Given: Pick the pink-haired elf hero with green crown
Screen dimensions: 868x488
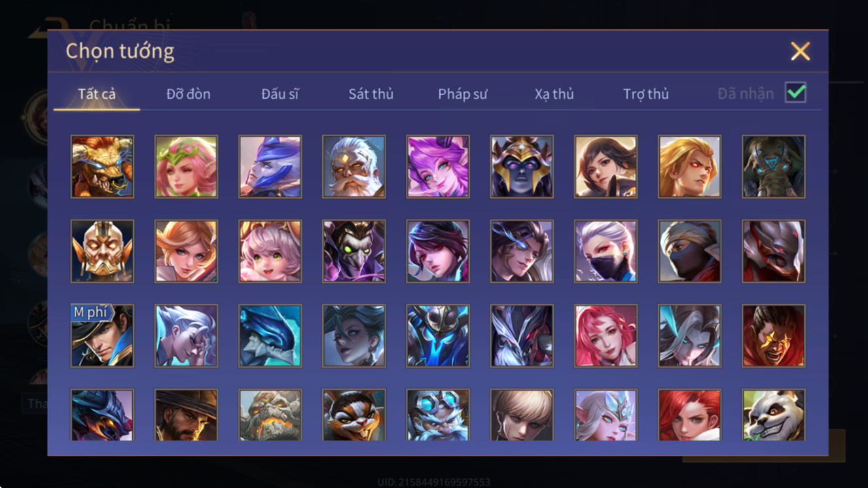Looking at the screenshot, I should point(186,167).
